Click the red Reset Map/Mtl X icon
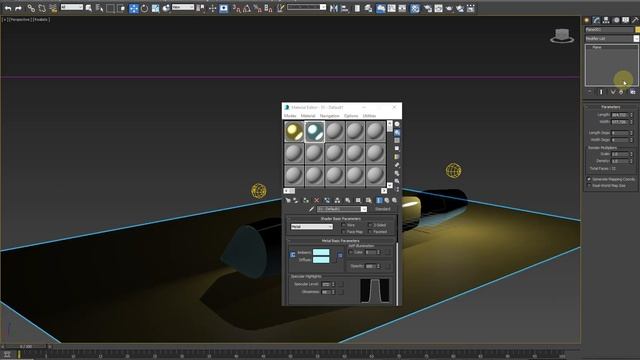The image size is (640, 360). click(316, 200)
